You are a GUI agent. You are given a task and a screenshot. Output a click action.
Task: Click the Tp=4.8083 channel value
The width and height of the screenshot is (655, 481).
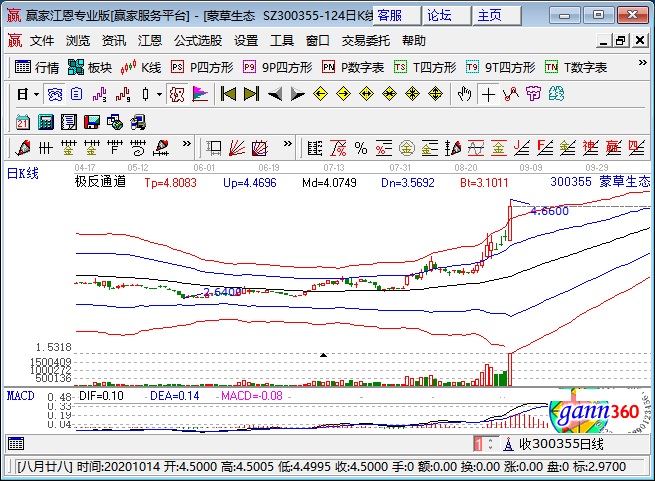(170, 183)
